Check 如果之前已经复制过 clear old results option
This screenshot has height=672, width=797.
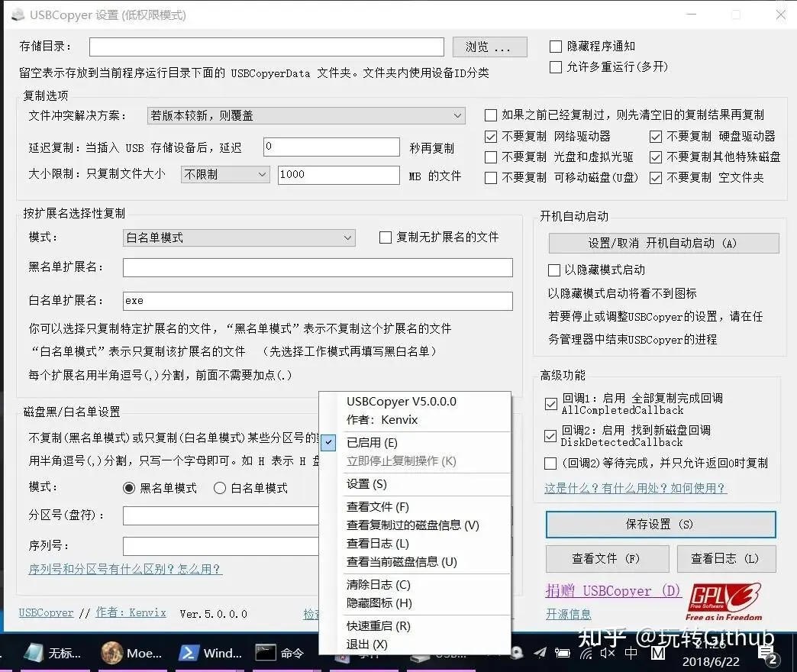491,115
